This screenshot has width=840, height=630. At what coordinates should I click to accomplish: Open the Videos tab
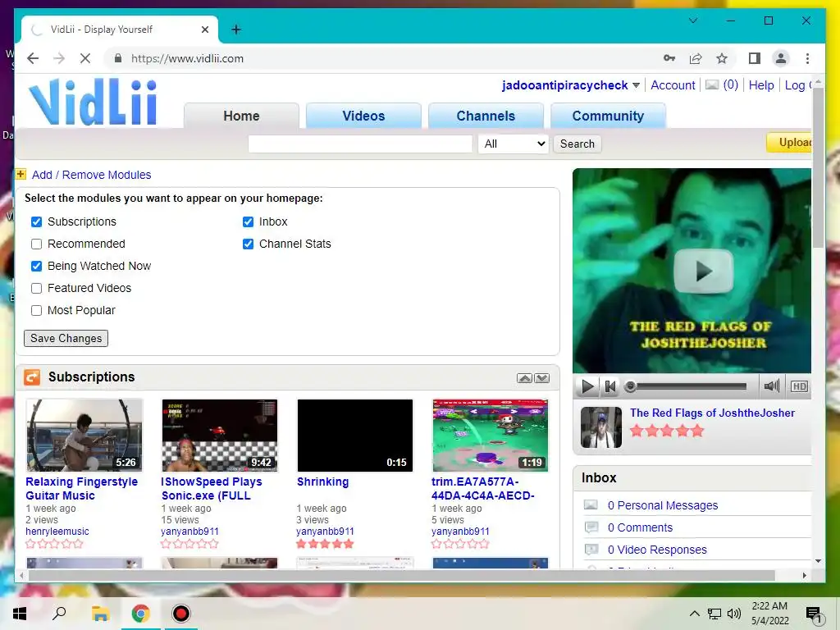pos(363,116)
